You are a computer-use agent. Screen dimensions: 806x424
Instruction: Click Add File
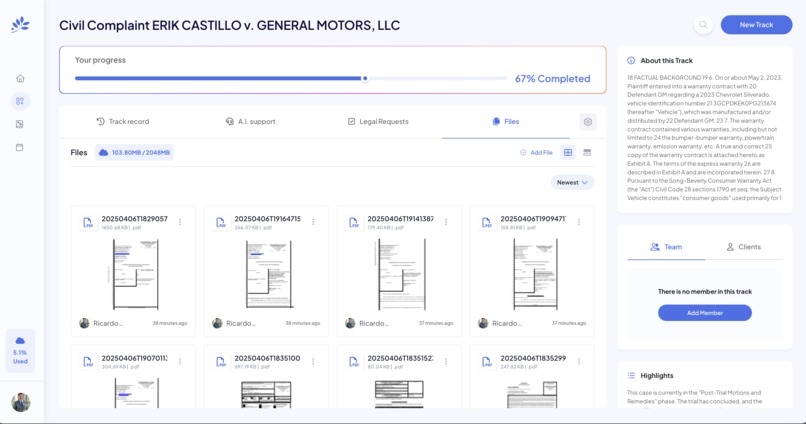click(x=536, y=153)
